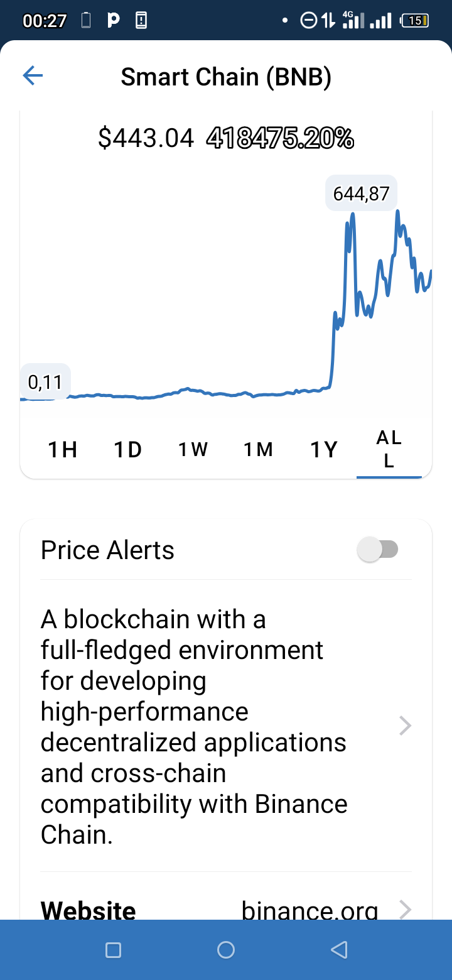This screenshot has height=980, width=452.
Task: Tap the 0,11 lowest price marker
Action: (x=45, y=381)
